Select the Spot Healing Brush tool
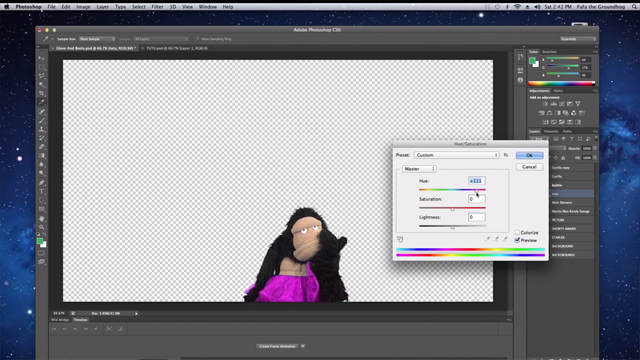Screen dimensions: 640x360 (x=42, y=111)
